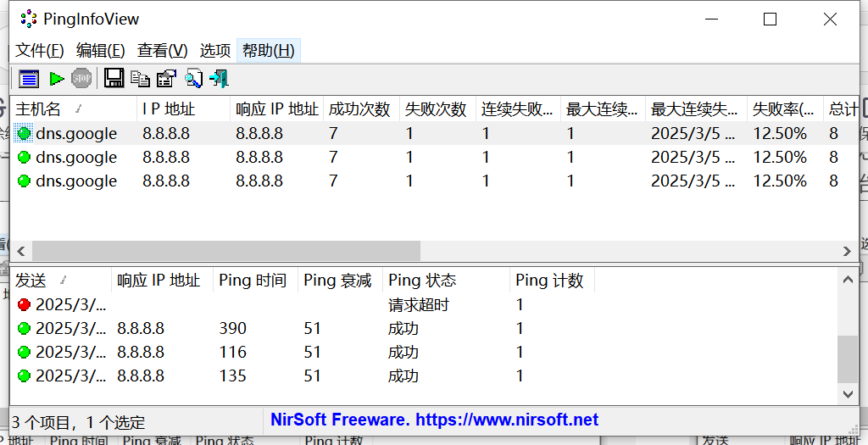The width and height of the screenshot is (868, 445).
Task: Click the gray stop sign icon
Action: click(81, 79)
